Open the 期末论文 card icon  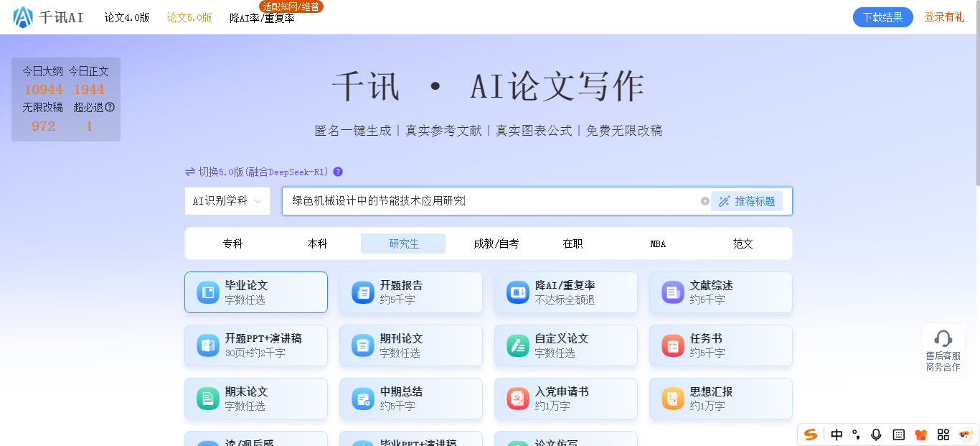208,399
